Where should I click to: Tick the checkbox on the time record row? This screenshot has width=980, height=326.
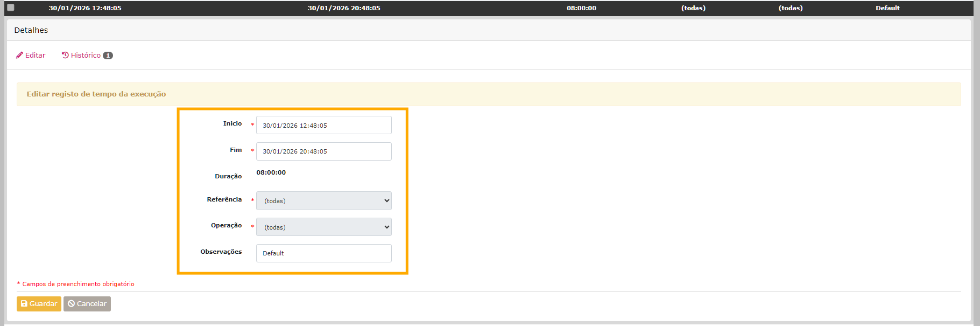pos(11,8)
